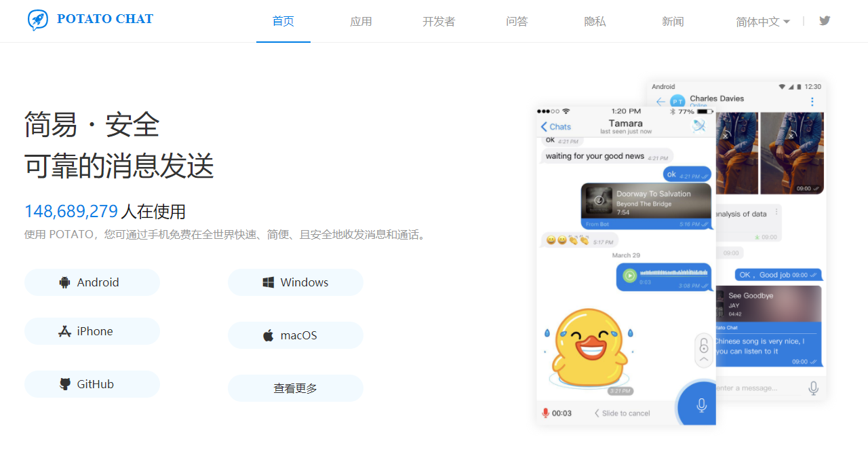868x471 pixels.
Task: Open the Twitter bird icon link
Action: pyautogui.click(x=825, y=20)
